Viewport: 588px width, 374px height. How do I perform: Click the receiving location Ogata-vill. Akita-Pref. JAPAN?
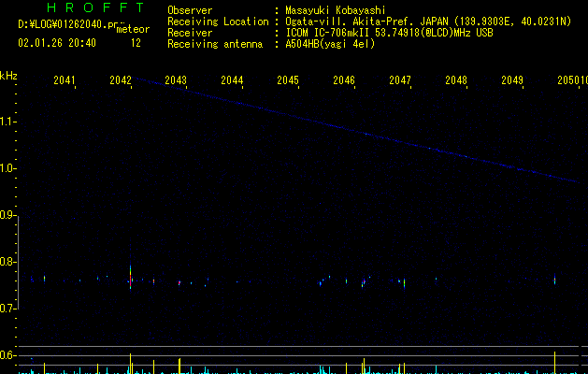point(366,22)
